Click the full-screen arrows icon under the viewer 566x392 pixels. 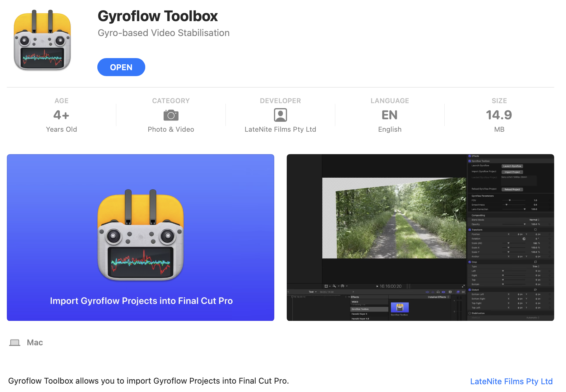[463, 286]
